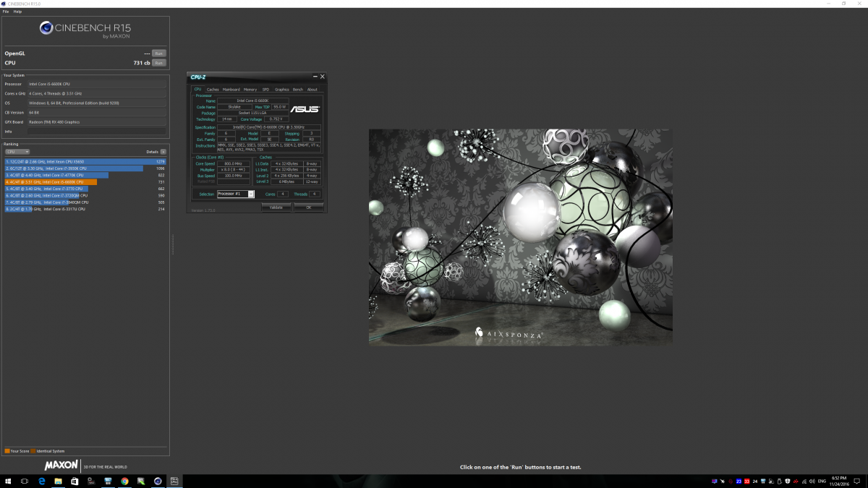Switch to About tab in CPU-Z
This screenshot has width=868, height=488.
pos(312,90)
